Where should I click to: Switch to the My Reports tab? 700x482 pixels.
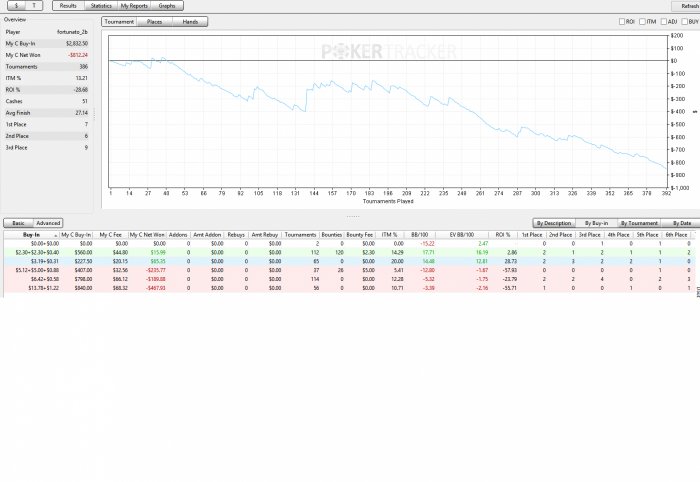tap(134, 6)
